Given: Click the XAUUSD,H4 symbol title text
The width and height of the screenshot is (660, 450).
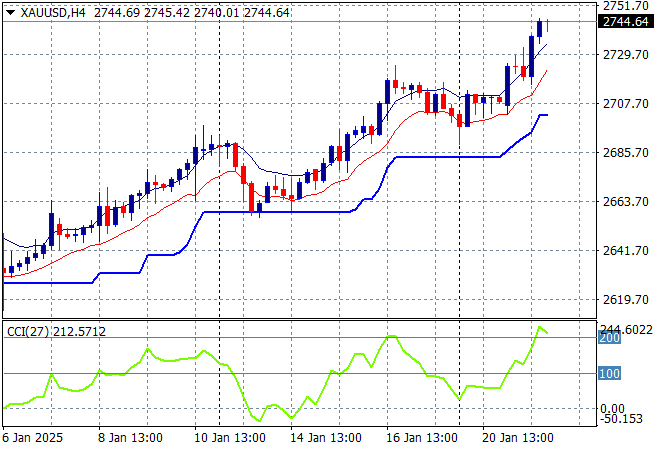Looking at the screenshot, I should click(x=53, y=13).
